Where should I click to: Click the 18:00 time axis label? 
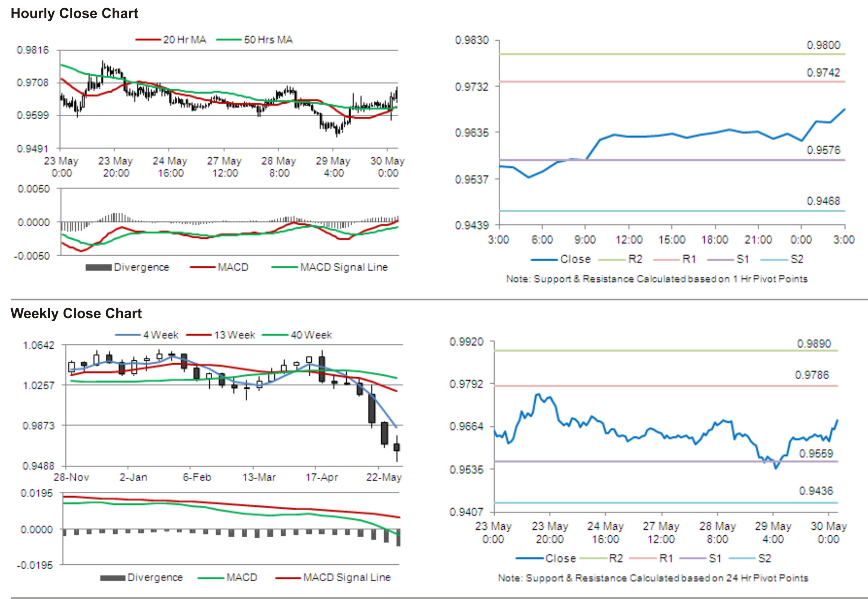pos(715,240)
